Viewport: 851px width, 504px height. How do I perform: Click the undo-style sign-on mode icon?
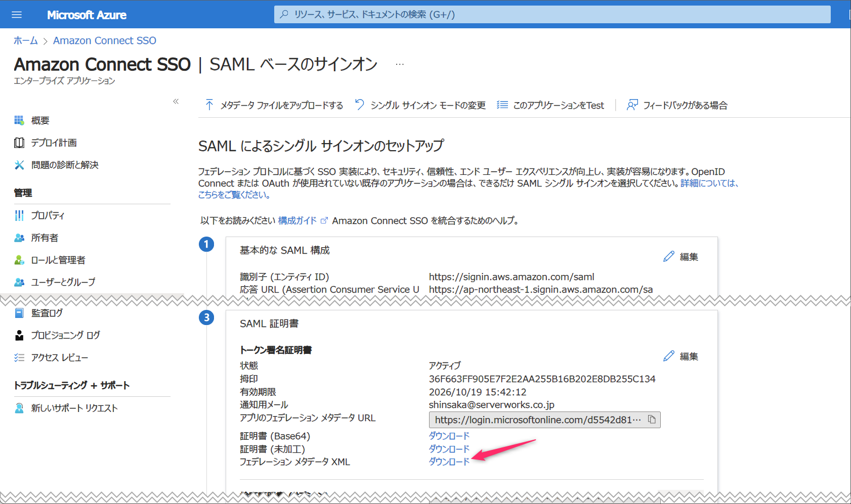[x=360, y=105]
